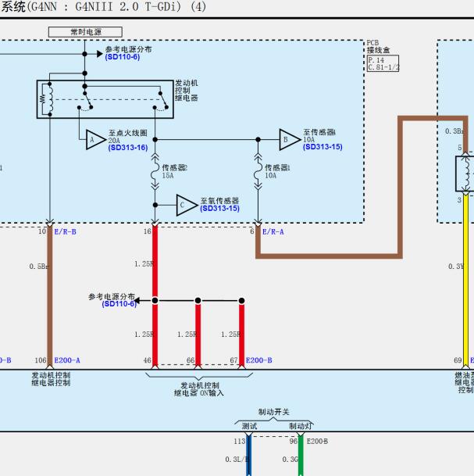Select the 制动灯 label
Viewport: 474px width, 476px height.
tap(300, 426)
